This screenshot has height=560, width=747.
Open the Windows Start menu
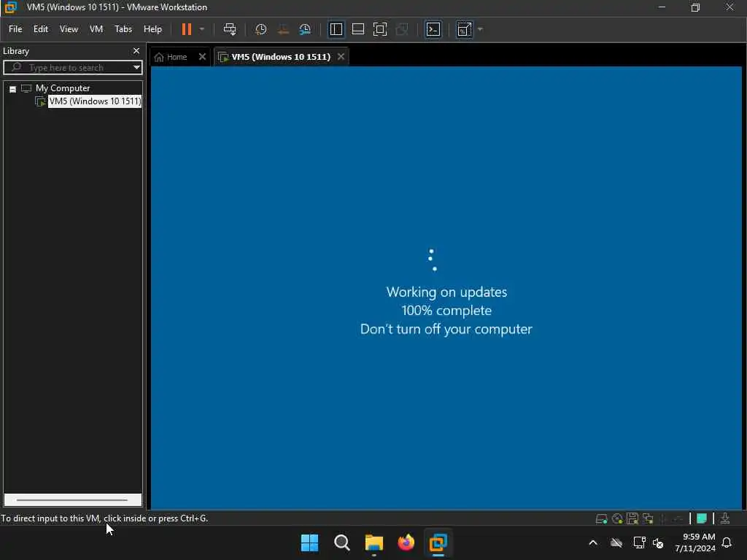[x=309, y=542]
